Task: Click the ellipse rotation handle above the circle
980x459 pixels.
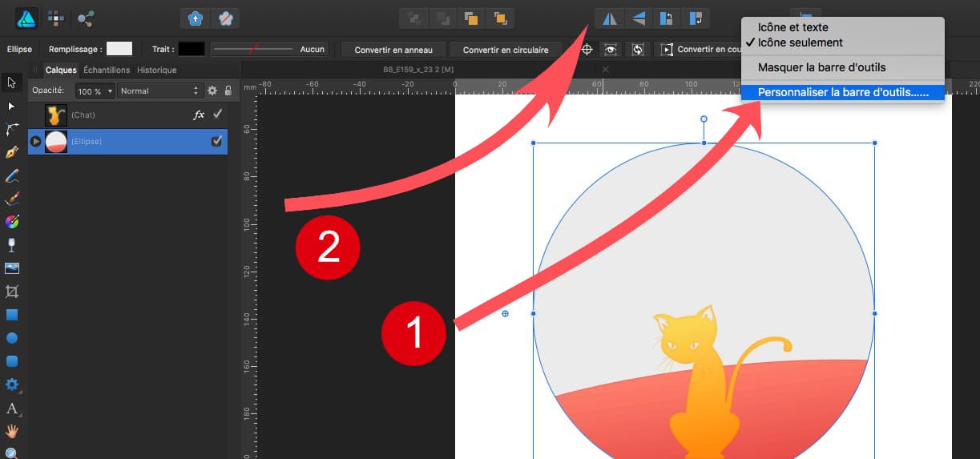Action: click(704, 119)
